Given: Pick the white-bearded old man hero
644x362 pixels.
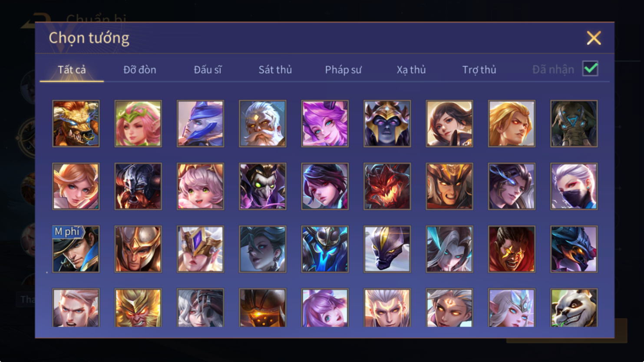Looking at the screenshot, I should [263, 124].
